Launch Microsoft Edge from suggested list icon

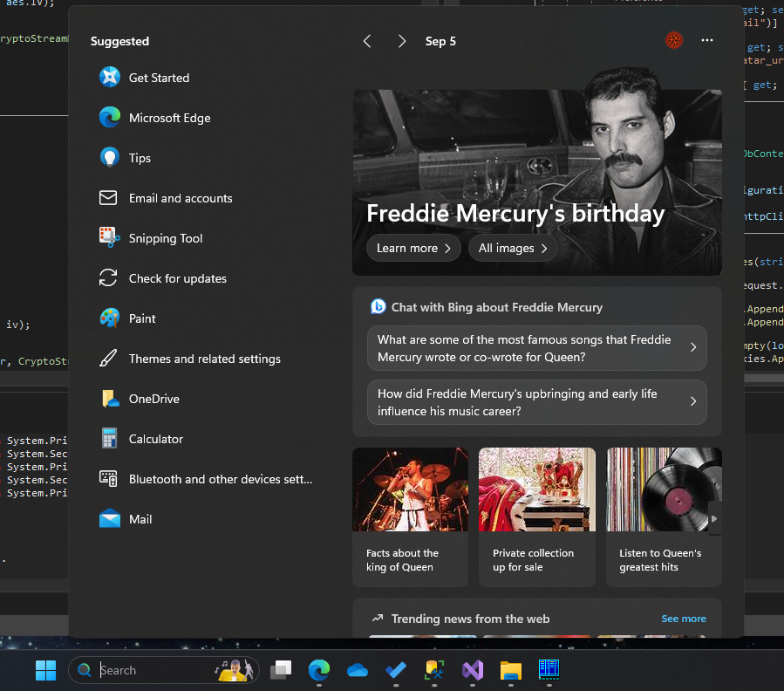[x=110, y=118]
